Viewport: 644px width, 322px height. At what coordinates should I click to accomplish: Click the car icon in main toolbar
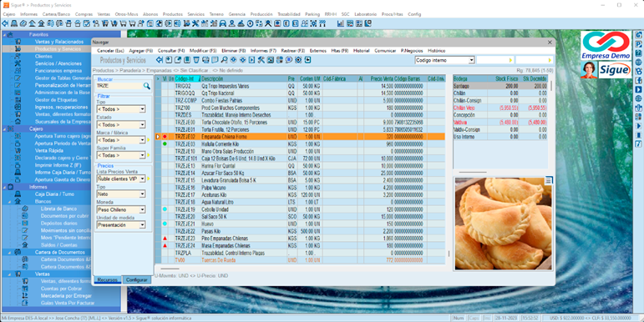[223, 24]
